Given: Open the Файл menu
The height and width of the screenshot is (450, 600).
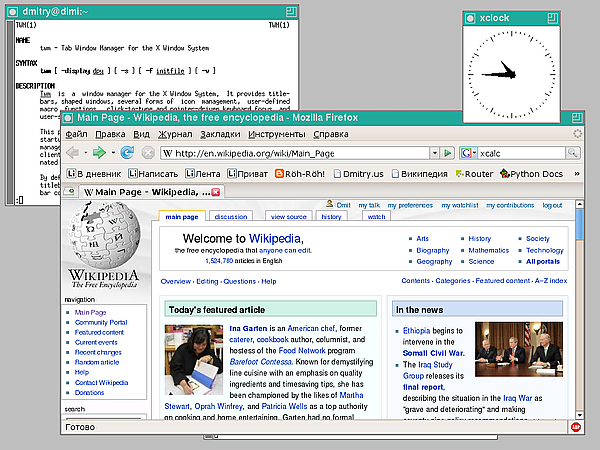Looking at the screenshot, I should click(76, 134).
